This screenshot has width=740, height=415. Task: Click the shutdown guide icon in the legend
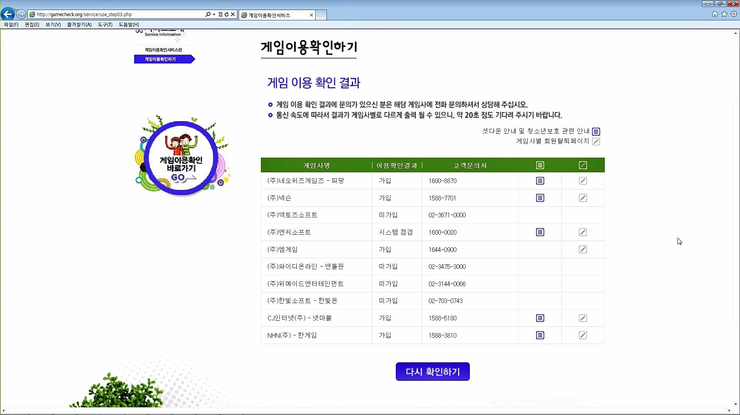point(596,131)
